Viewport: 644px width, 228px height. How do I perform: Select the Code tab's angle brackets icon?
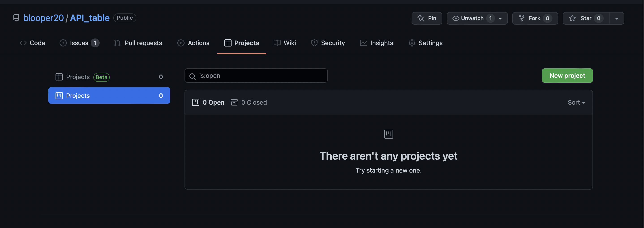[23, 43]
